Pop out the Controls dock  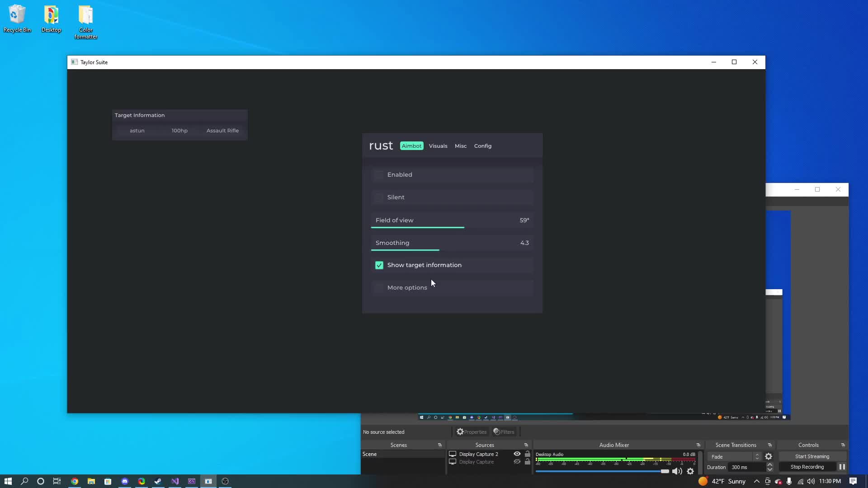[843, 446]
